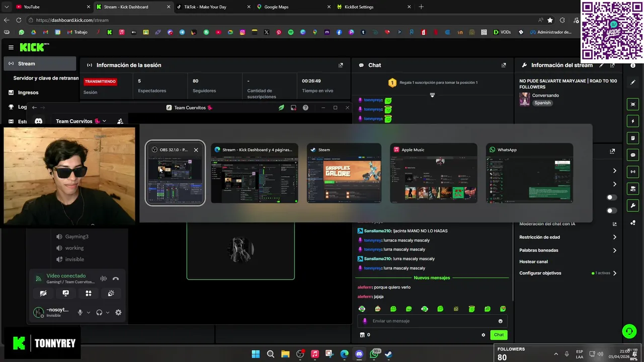
Task: Open the emoji picker in chat input
Action: point(500,321)
